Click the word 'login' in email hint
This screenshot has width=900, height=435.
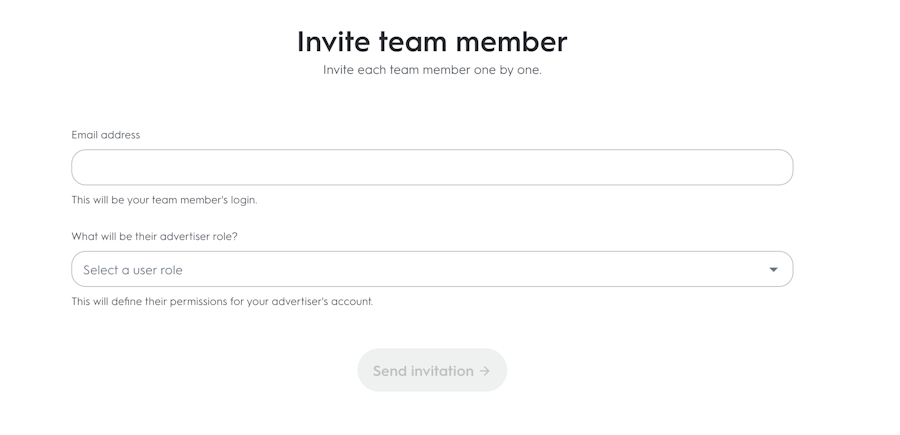point(243,200)
